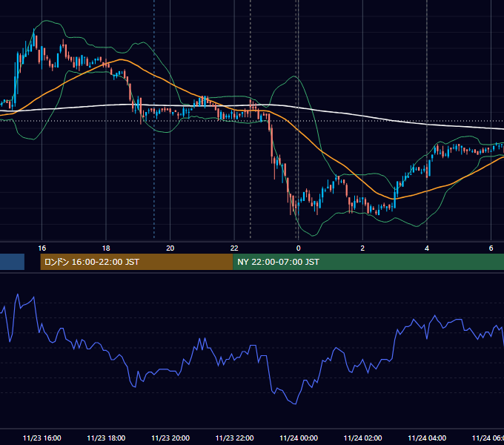Click the 18 hour label on upper axis
The width and height of the screenshot is (504, 445).
tap(106, 248)
